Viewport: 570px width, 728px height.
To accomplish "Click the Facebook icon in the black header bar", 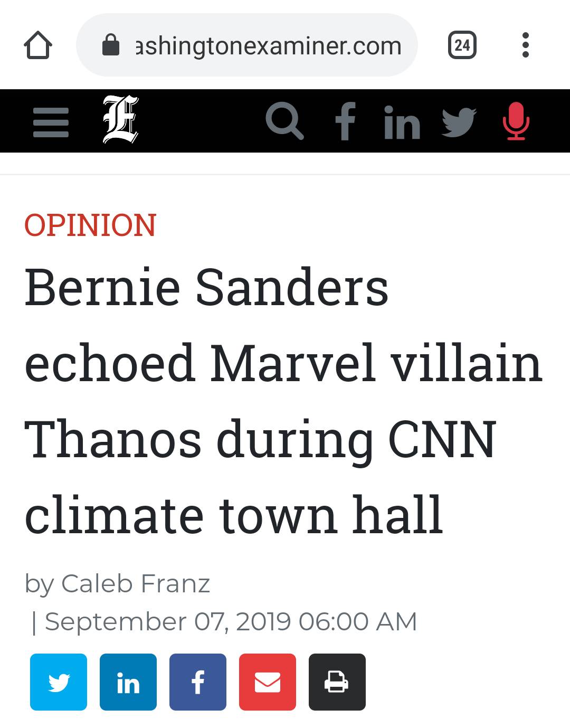I will tap(346, 121).
